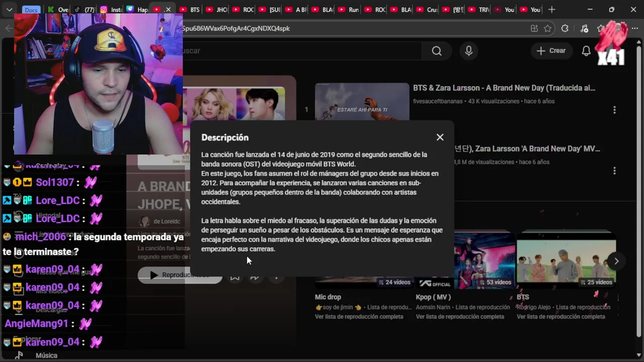Click the 'Reproducir todo' play button

coord(180,275)
